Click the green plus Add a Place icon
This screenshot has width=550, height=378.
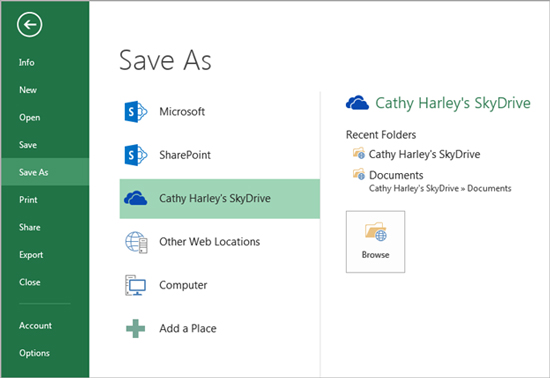(135, 329)
